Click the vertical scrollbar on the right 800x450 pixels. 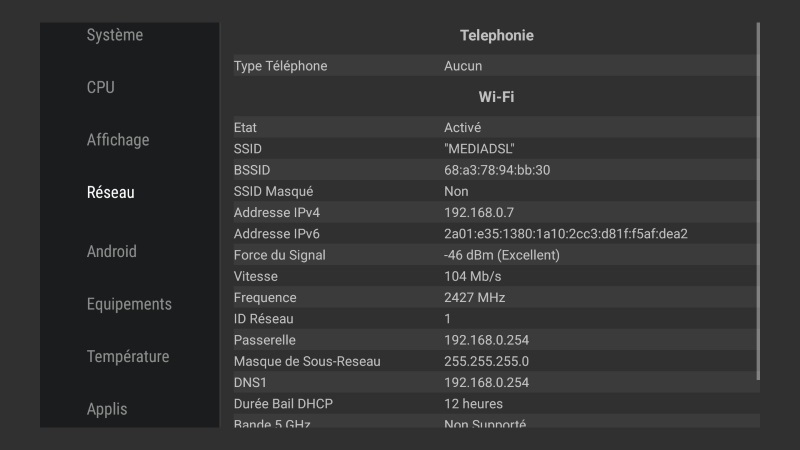coord(758,200)
